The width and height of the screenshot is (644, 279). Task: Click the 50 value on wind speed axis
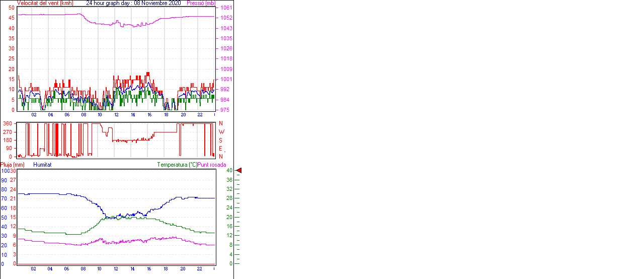[11, 8]
